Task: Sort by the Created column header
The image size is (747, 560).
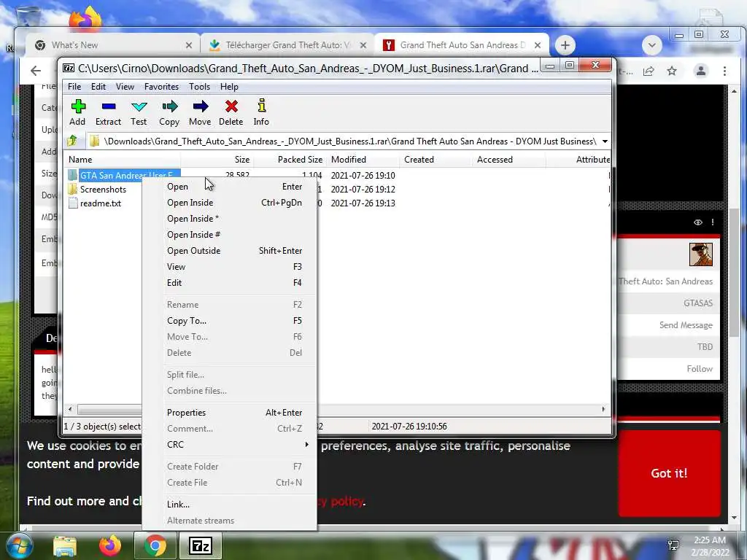Action: pyautogui.click(x=436, y=160)
